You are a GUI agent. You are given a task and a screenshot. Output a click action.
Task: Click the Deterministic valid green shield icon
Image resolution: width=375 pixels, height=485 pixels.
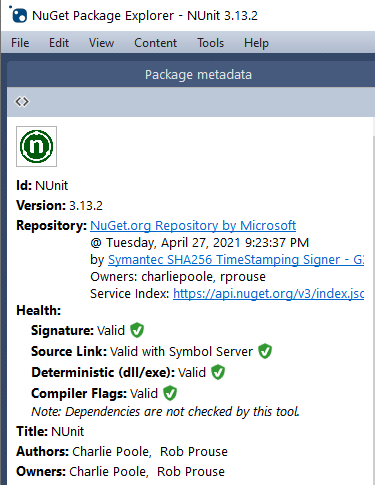[x=218, y=372]
